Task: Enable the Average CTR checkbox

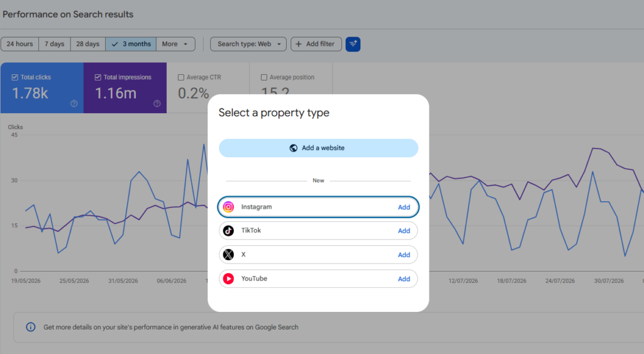Action: 180,77
